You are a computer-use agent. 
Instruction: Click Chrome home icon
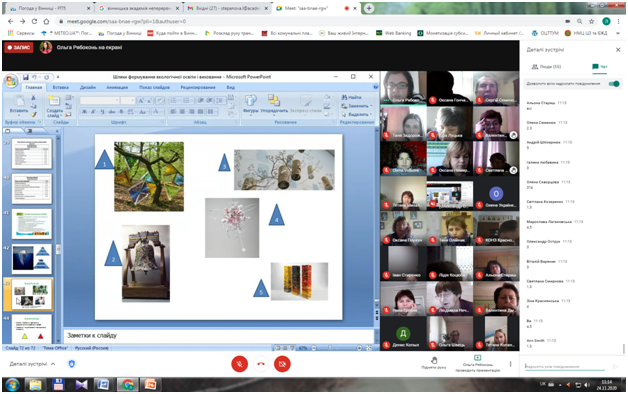[x=46, y=21]
